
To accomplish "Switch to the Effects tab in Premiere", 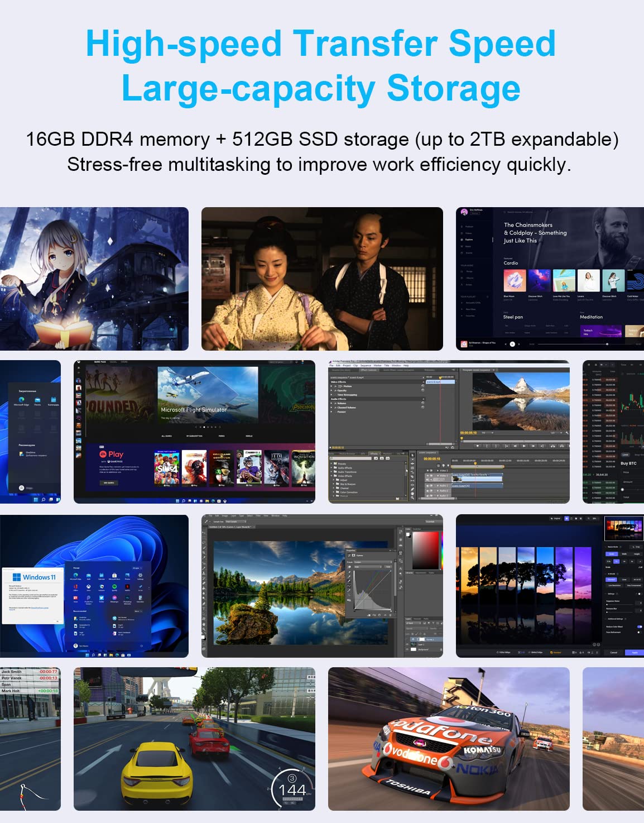I will 374,453.
